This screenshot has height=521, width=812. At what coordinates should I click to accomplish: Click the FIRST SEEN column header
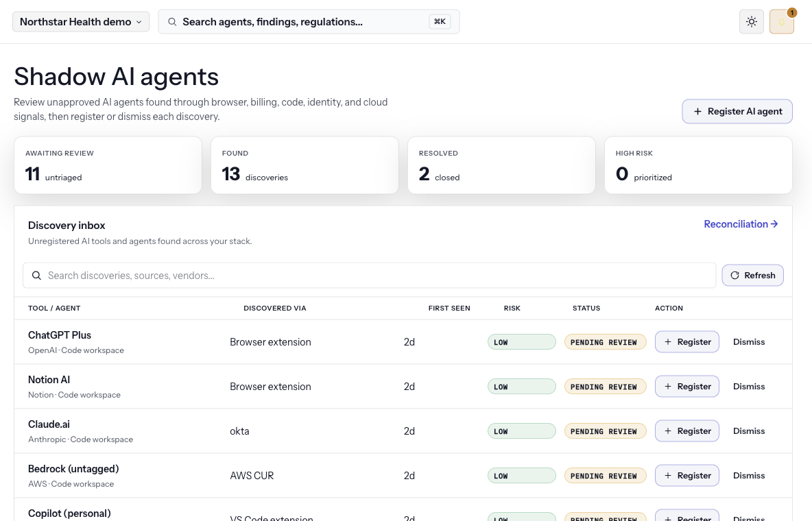point(449,308)
